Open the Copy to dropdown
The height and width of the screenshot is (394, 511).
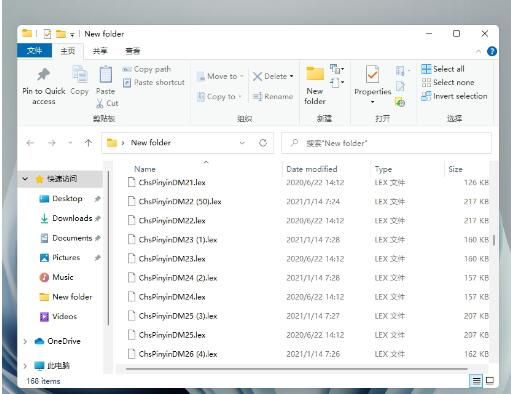(219, 97)
